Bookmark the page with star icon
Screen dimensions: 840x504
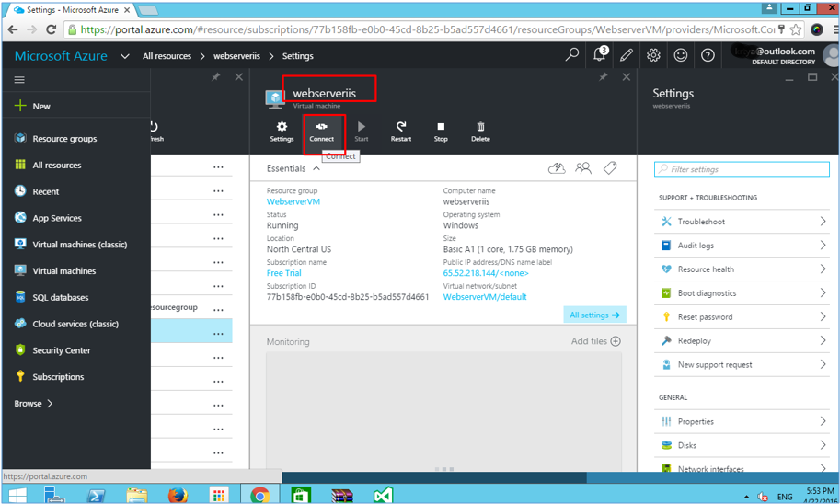click(x=796, y=29)
